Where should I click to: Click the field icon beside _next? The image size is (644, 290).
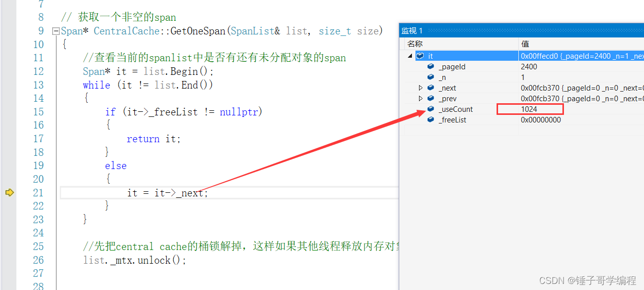coord(431,88)
